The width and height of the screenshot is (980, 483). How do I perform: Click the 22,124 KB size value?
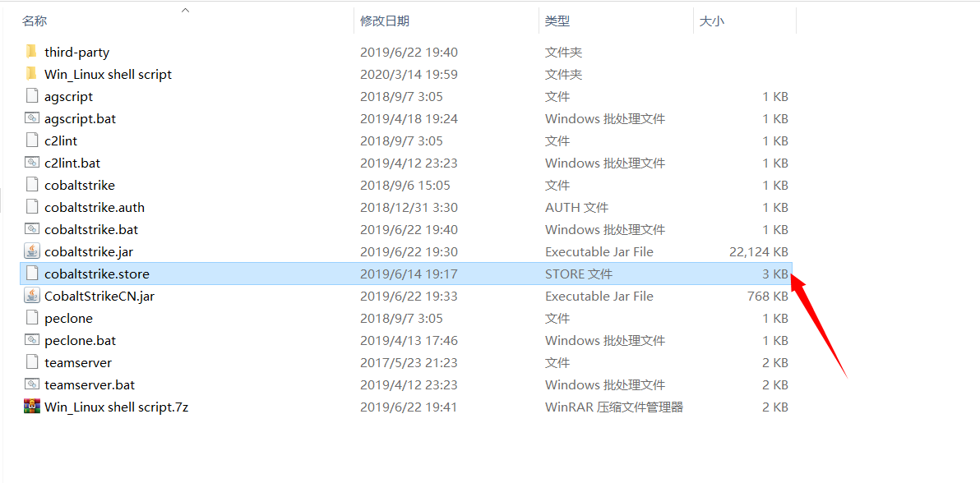pyautogui.click(x=758, y=252)
